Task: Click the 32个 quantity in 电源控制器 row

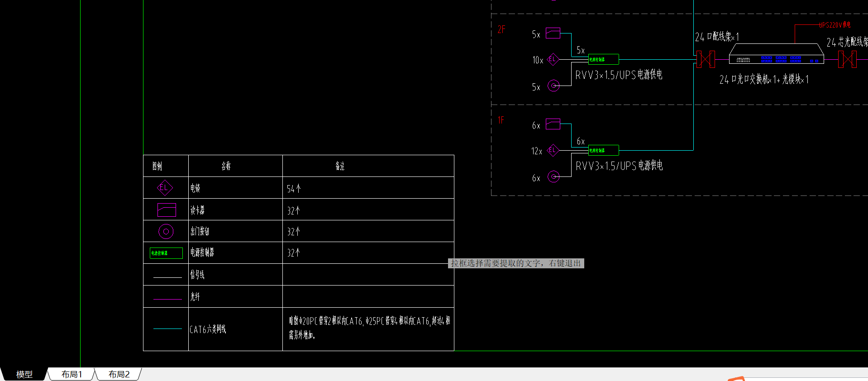Action: tap(294, 252)
